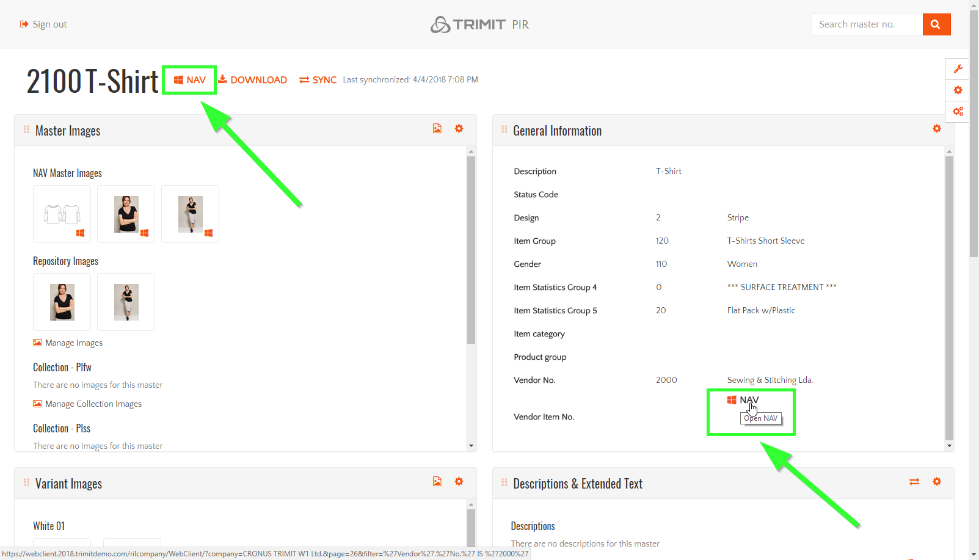Open the single gear settings in side panel

958,90
